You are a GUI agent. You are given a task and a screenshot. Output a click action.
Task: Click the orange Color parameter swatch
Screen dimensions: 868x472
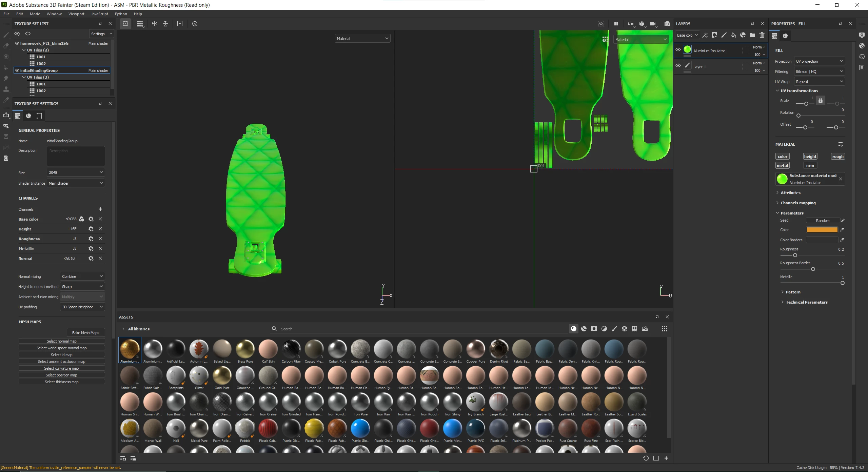822,230
